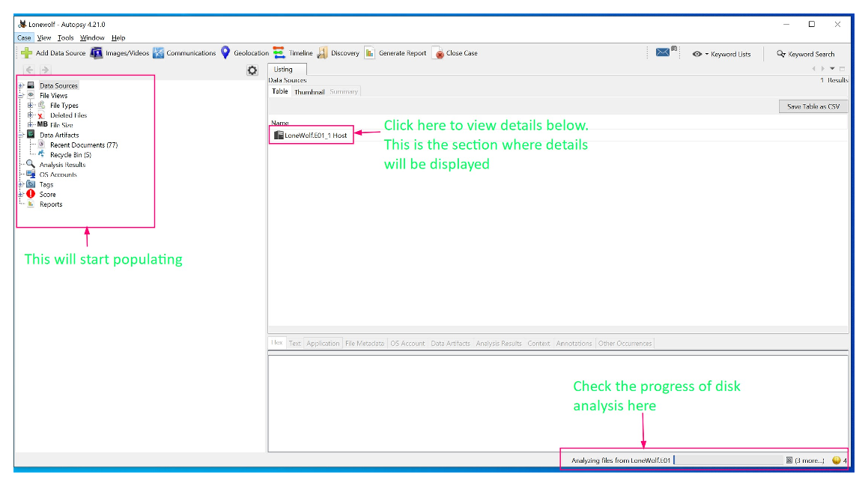Click the OS Accounts icon
Screen dimensions: 868x486
tap(31, 174)
